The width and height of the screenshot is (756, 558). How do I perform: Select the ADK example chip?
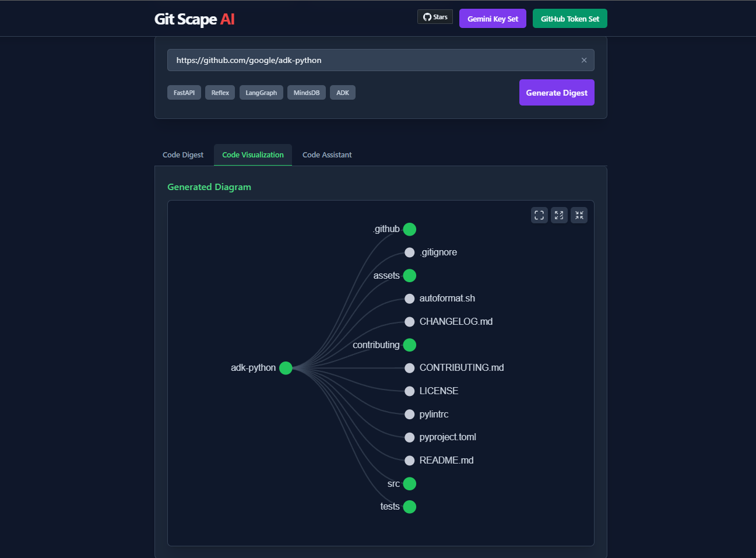pos(343,93)
